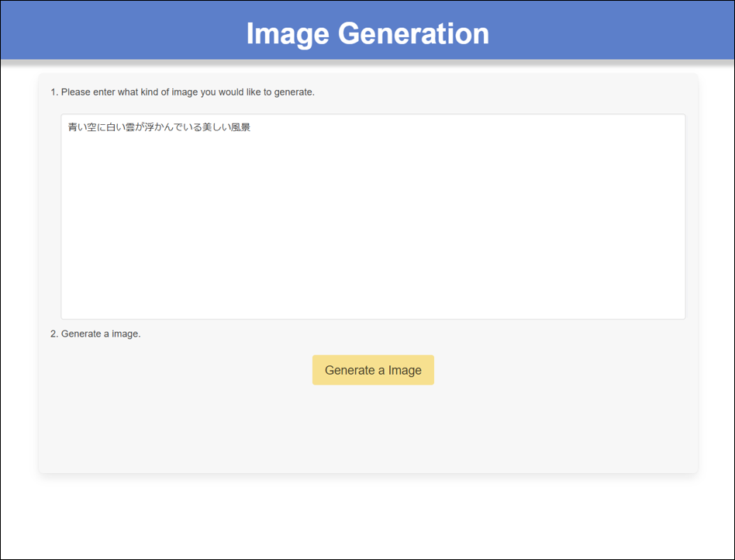Screen dimensions: 735x560
Task: Click the number "1." of the first step
Action: (54, 92)
